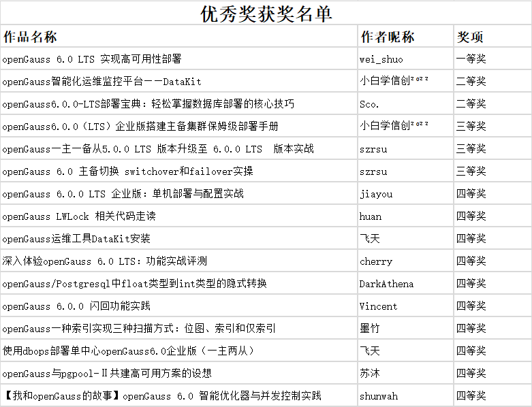Viewport: 532px width, 407px height.
Task: Click openGauss与pgpool-Ⅱ共建高可用方案的设想 title
Action: tap(107, 374)
